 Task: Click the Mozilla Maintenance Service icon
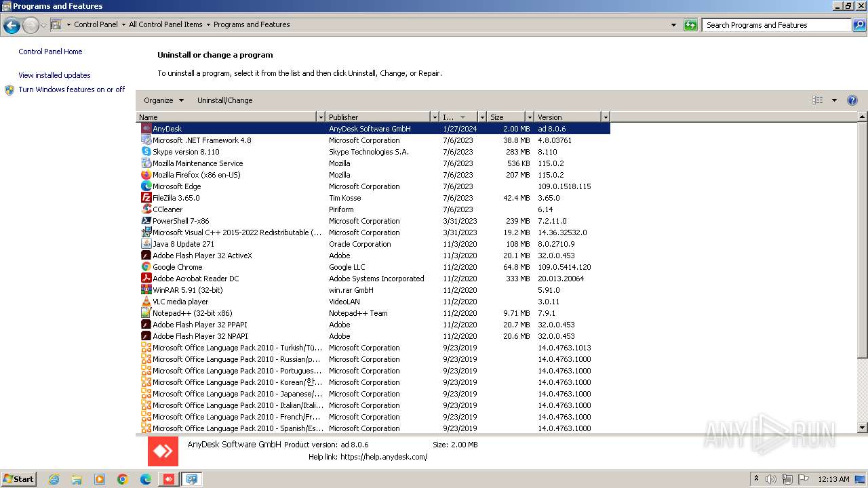pos(146,163)
